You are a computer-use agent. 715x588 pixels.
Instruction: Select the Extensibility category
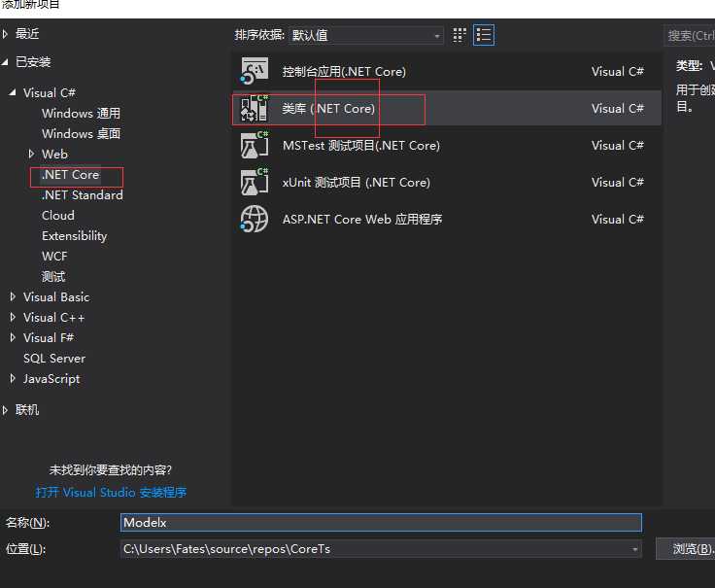coord(75,236)
